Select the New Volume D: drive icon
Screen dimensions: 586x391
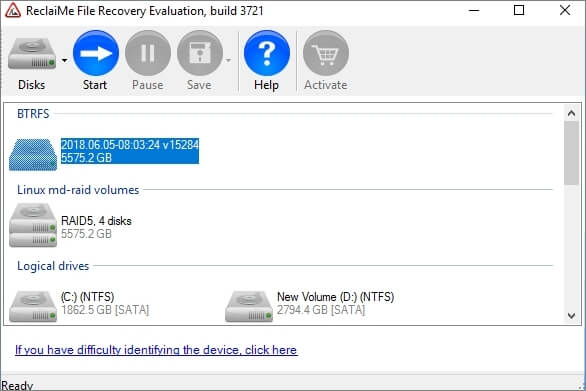249,307
